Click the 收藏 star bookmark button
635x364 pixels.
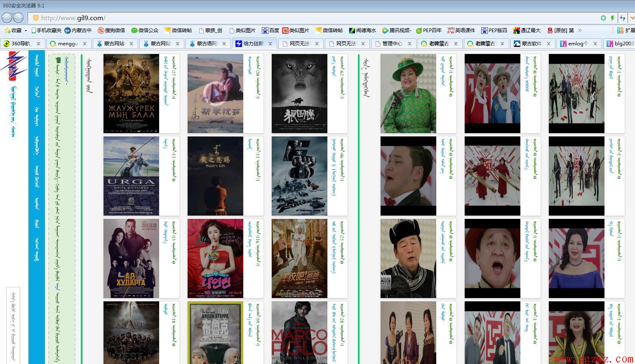pos(13,31)
